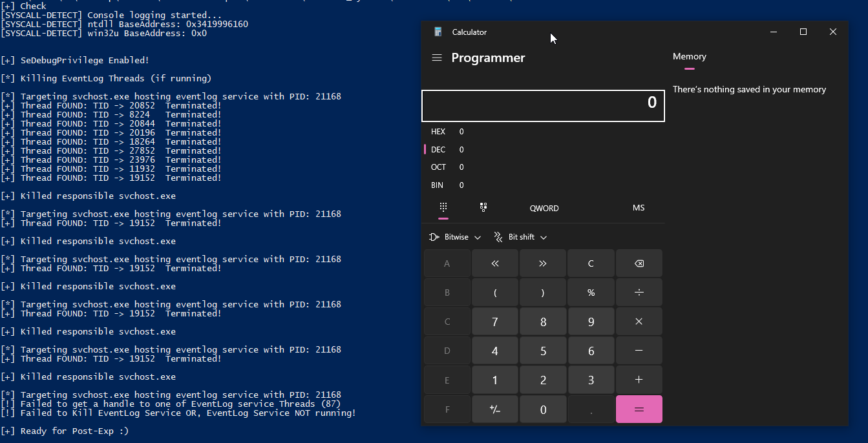Click the Calculator app icon in title bar
Viewport: 868px width, 443px height.
tap(438, 32)
